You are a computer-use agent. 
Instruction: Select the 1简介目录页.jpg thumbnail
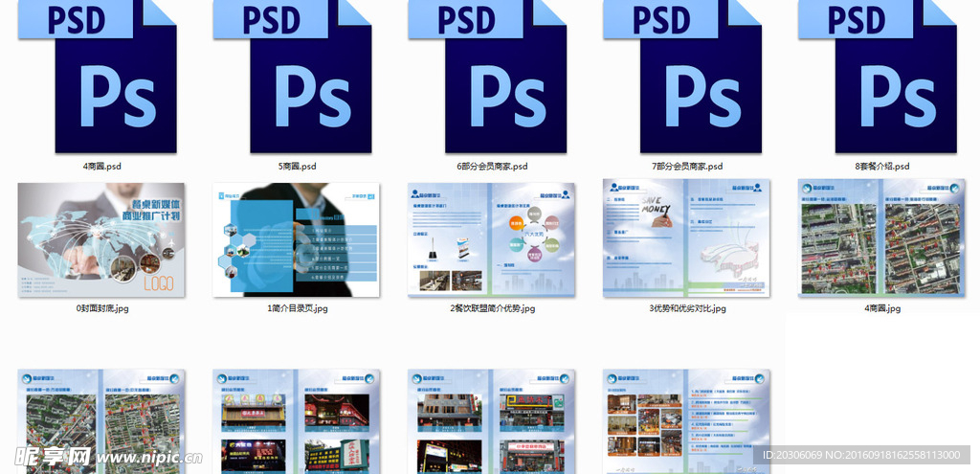click(x=297, y=239)
